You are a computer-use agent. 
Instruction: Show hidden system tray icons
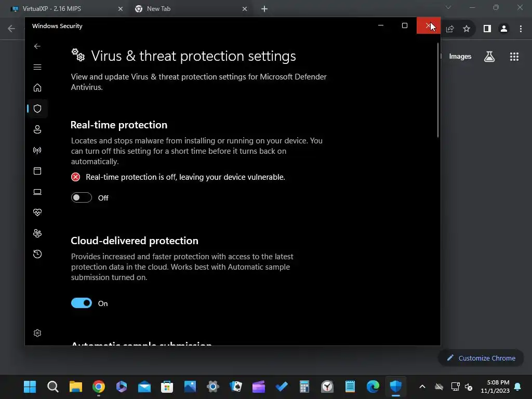422,387
